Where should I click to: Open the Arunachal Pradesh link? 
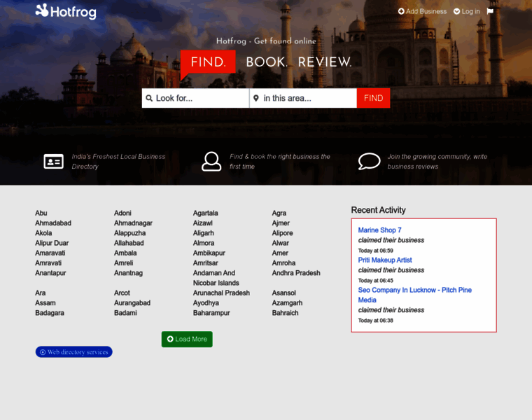pyautogui.click(x=221, y=293)
